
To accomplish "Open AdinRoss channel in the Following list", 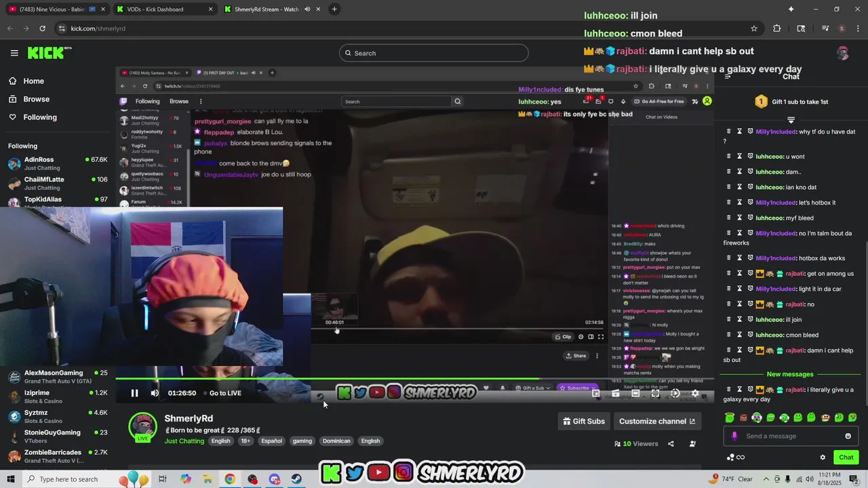I will tap(58, 163).
